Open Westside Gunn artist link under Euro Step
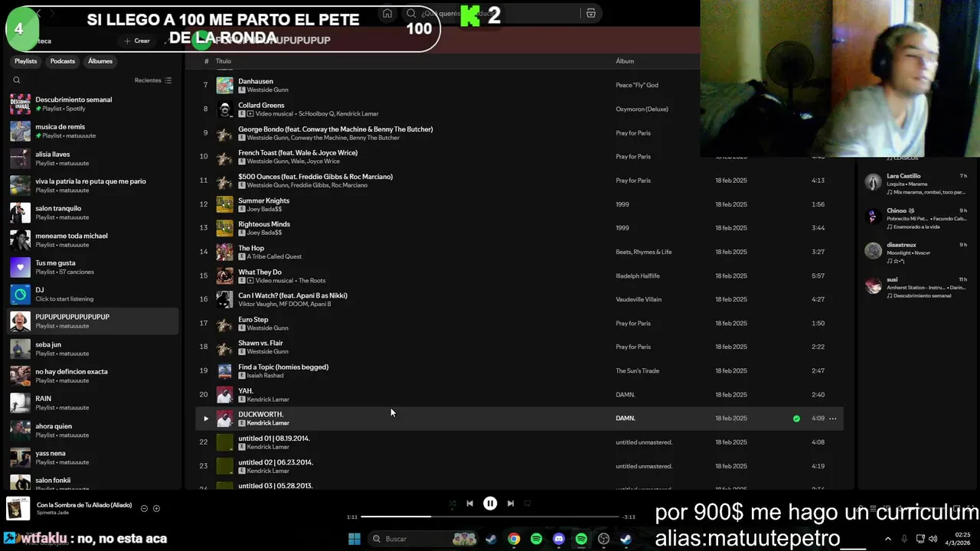Image resolution: width=980 pixels, height=551 pixels. click(x=267, y=328)
